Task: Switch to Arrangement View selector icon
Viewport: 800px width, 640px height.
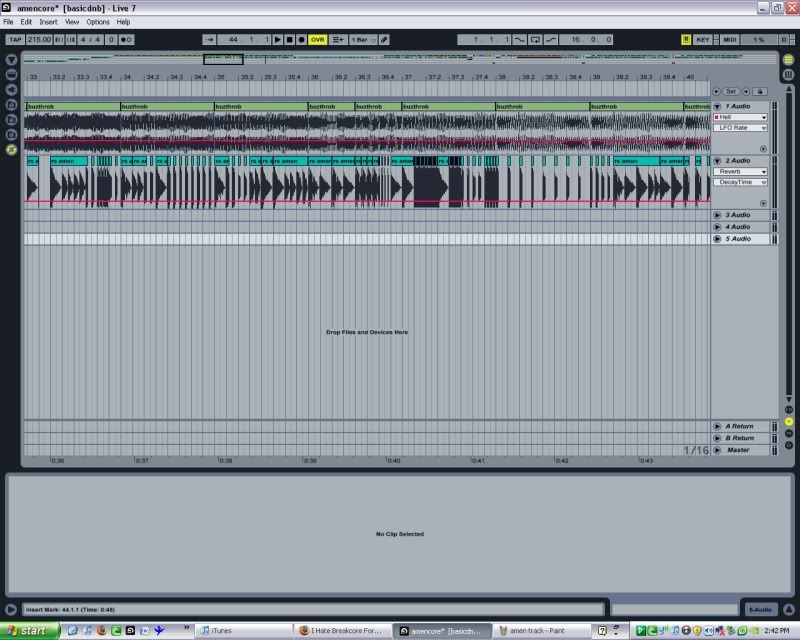Action: coord(788,60)
